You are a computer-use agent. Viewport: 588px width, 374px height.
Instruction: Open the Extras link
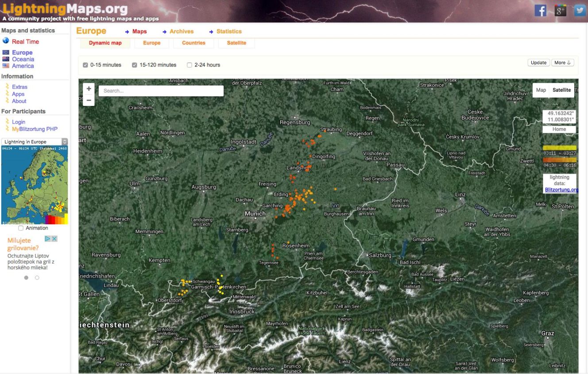pyautogui.click(x=19, y=87)
